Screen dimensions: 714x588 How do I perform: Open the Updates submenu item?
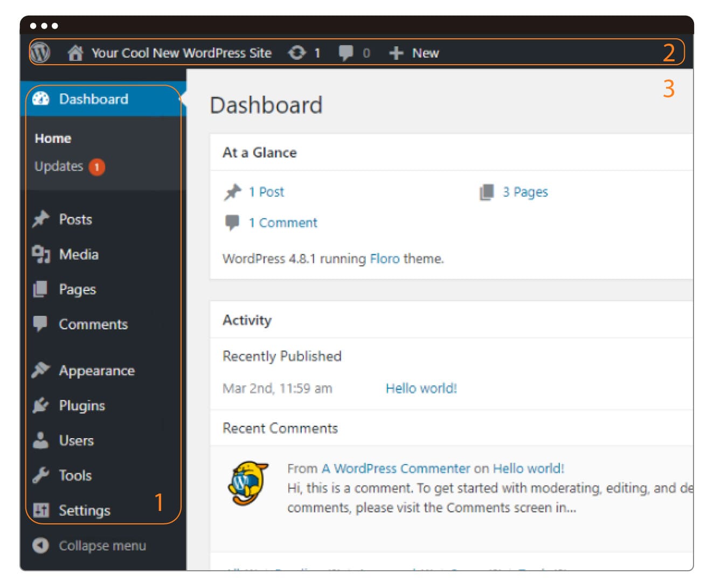59,166
